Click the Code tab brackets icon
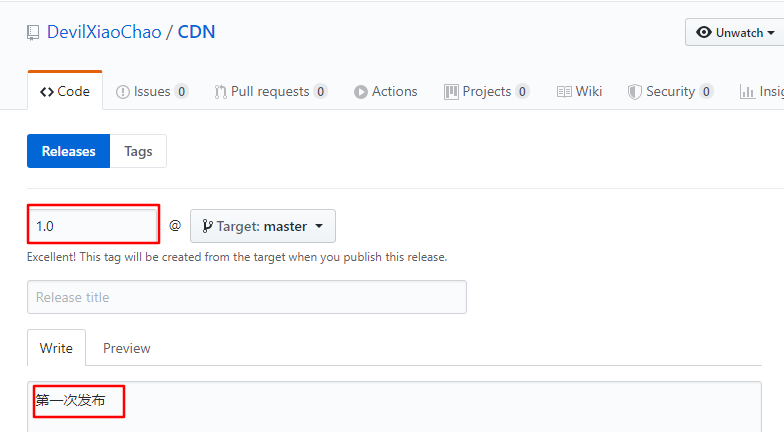The image size is (784, 432). [47, 92]
